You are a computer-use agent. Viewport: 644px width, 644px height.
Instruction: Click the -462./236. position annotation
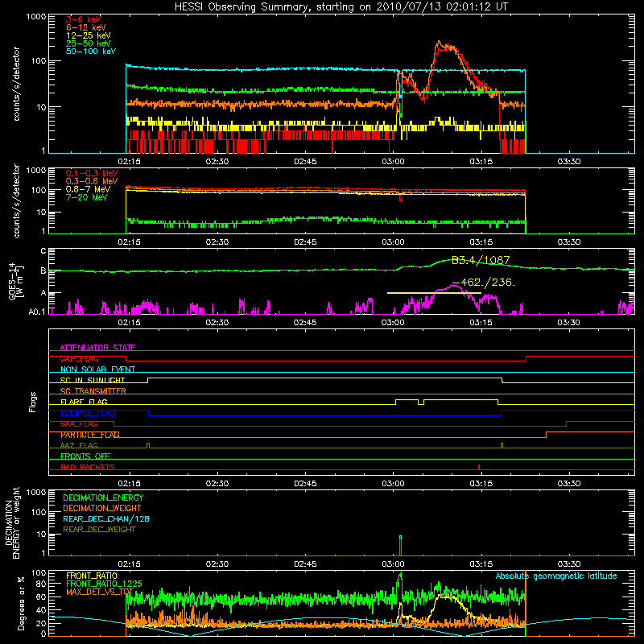[x=484, y=283]
